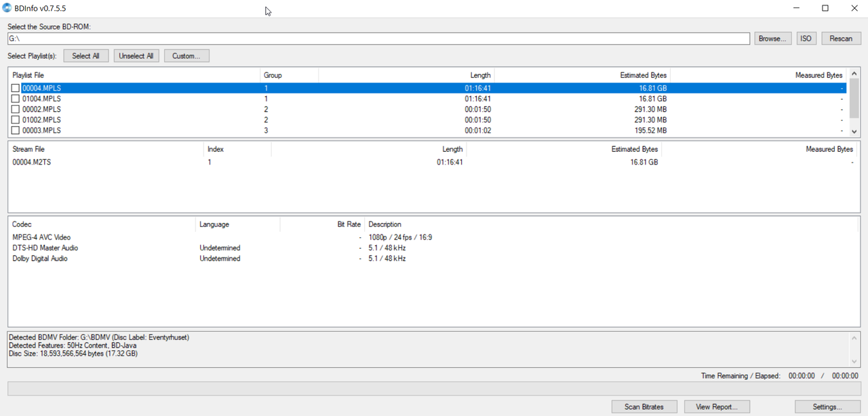Click the 1080p / 24 fps / 16:9 description
This screenshot has height=416, width=868.
[x=400, y=237]
